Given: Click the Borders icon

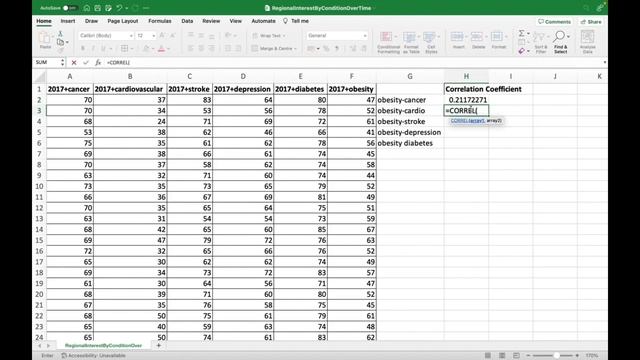Looking at the screenshot, I should point(124,49).
